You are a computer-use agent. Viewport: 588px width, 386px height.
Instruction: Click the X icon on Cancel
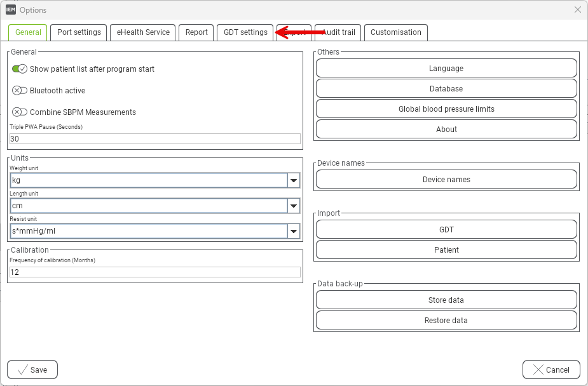coord(538,370)
